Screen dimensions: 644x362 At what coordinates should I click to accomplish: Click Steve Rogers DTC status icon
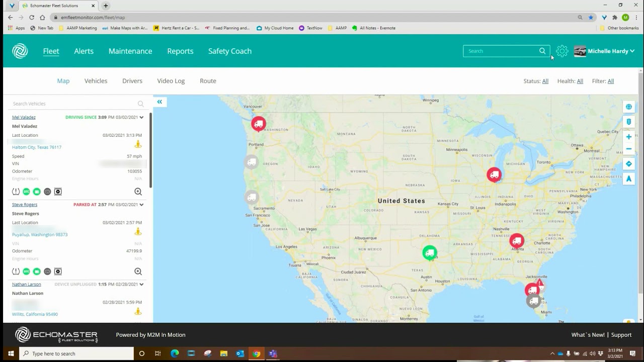(26, 271)
